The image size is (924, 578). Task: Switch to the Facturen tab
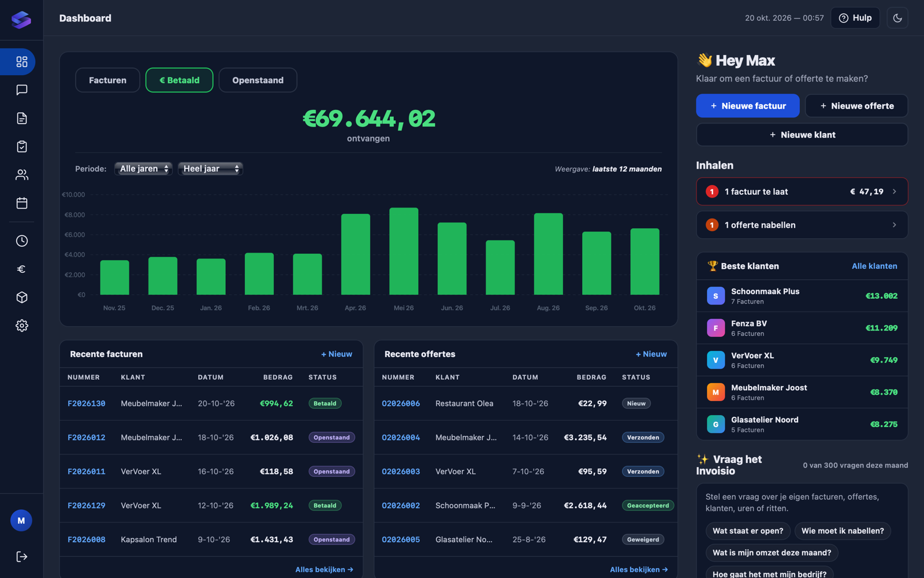[107, 80]
